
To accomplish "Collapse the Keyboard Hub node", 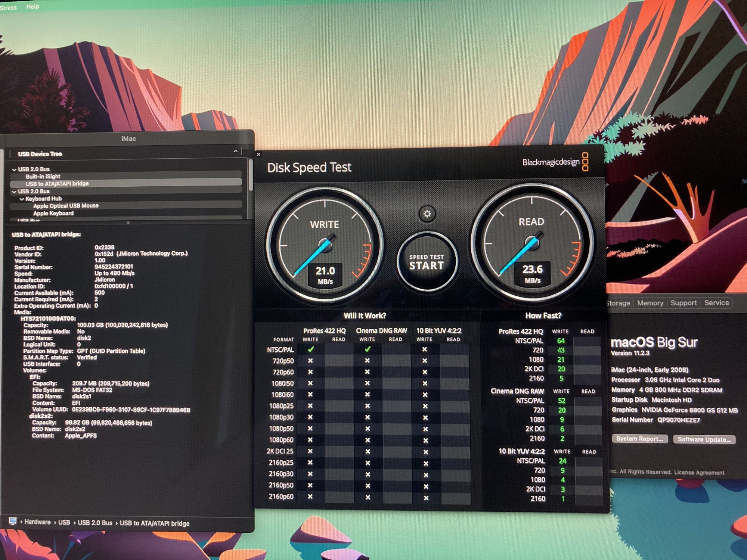I will 22,199.
